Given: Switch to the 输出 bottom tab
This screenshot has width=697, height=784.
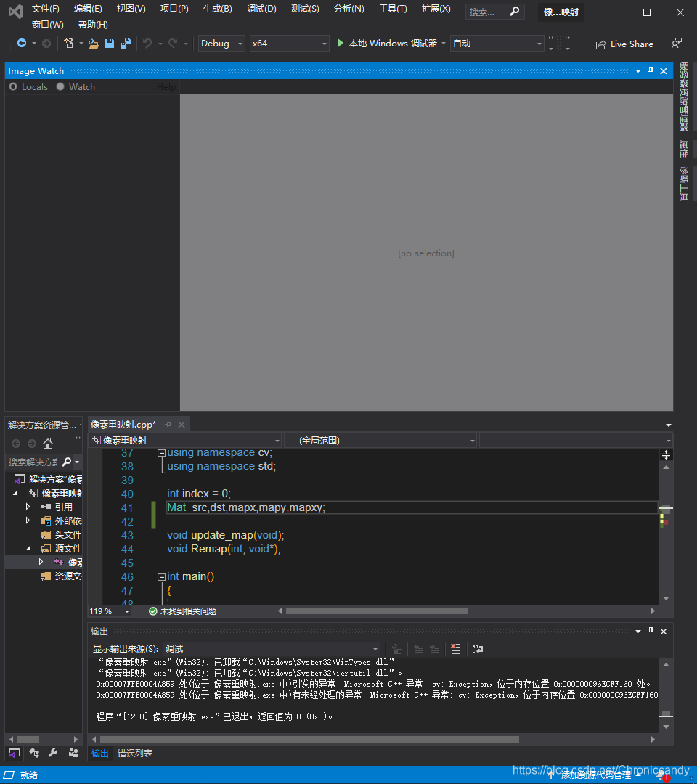Looking at the screenshot, I should coord(100,753).
